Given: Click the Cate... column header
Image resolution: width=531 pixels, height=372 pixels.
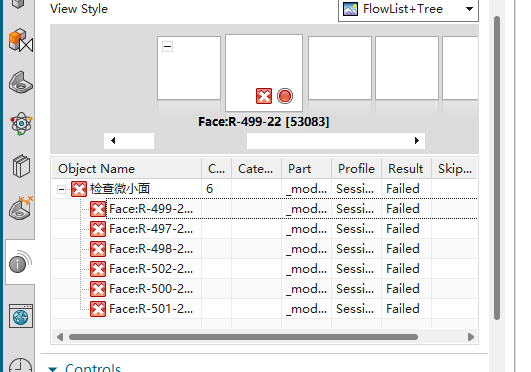Looking at the screenshot, I should (x=256, y=169).
